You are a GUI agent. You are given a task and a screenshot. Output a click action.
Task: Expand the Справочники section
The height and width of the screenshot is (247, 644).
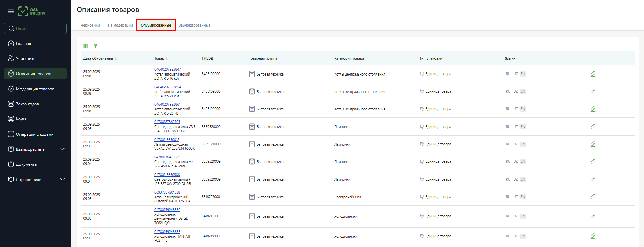pyautogui.click(x=62, y=179)
